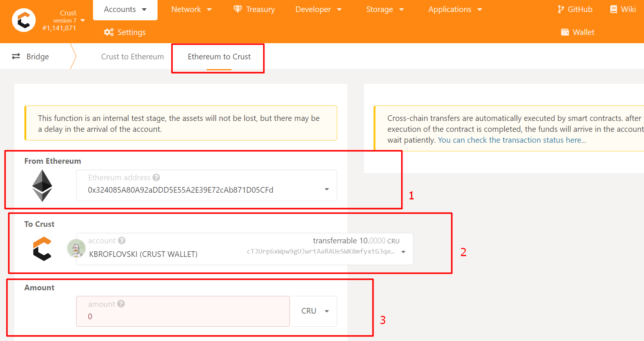Screen dimensions: 644x341
Task: Open the GitHub link
Action: (x=575, y=9)
